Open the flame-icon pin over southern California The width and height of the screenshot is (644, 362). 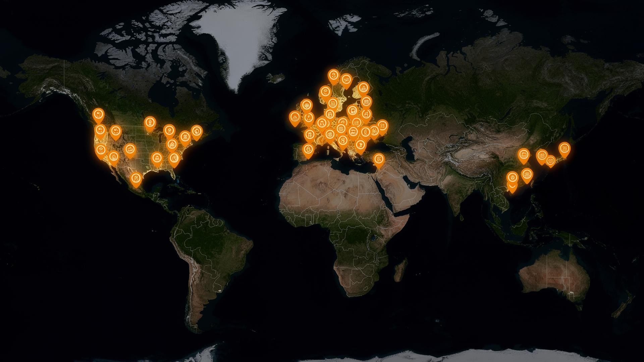(113, 159)
